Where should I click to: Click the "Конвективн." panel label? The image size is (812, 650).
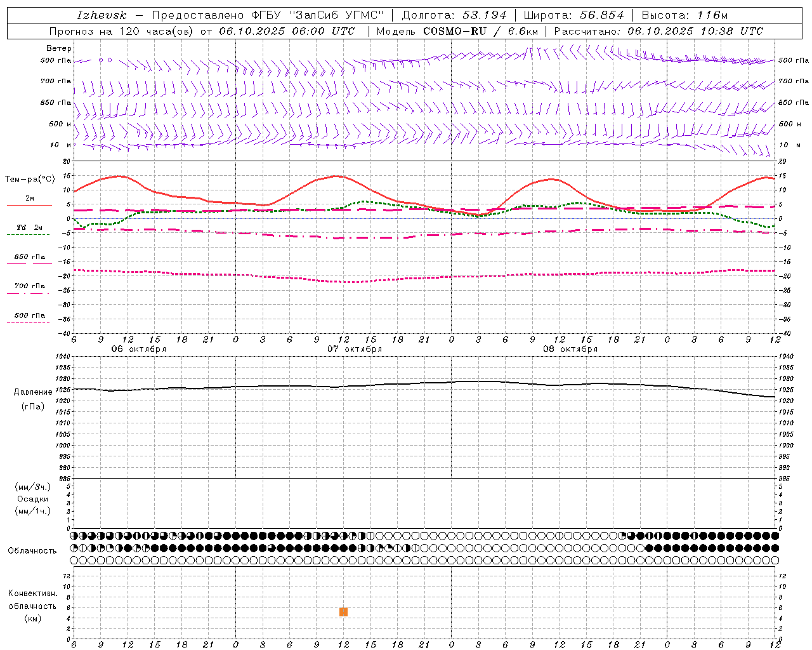click(33, 594)
